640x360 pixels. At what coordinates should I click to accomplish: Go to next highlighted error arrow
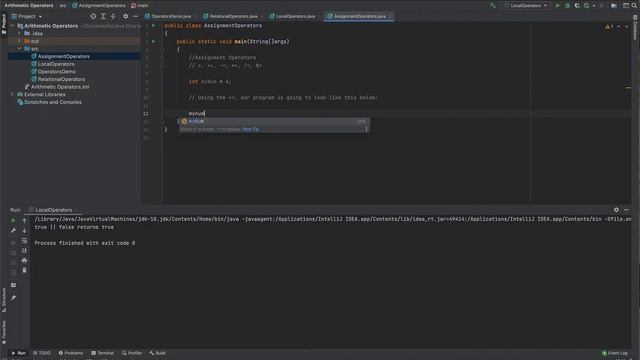coord(627,27)
